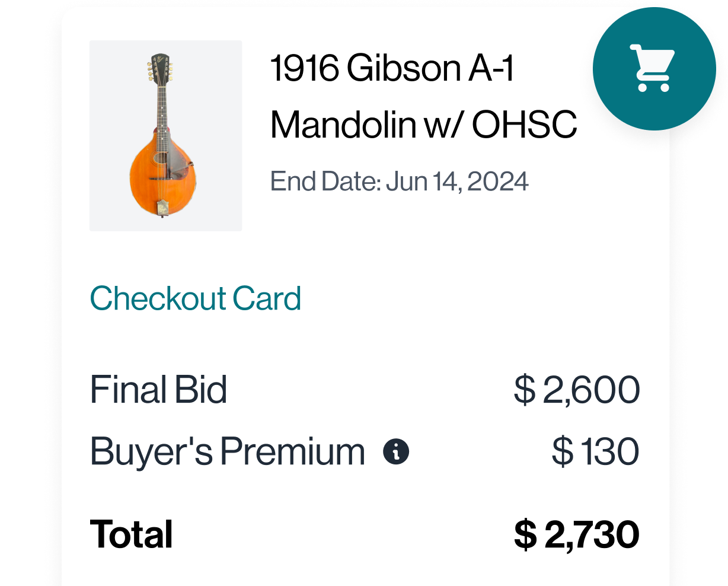Click the dollar sign before 2,730

click(525, 534)
